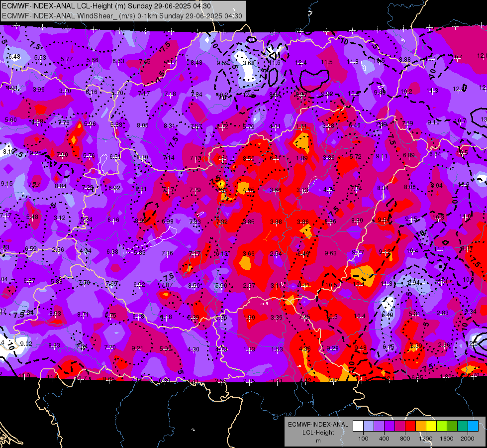Click the light lavender legend swatch
This screenshot has height=448, width=487.
click(x=369, y=426)
